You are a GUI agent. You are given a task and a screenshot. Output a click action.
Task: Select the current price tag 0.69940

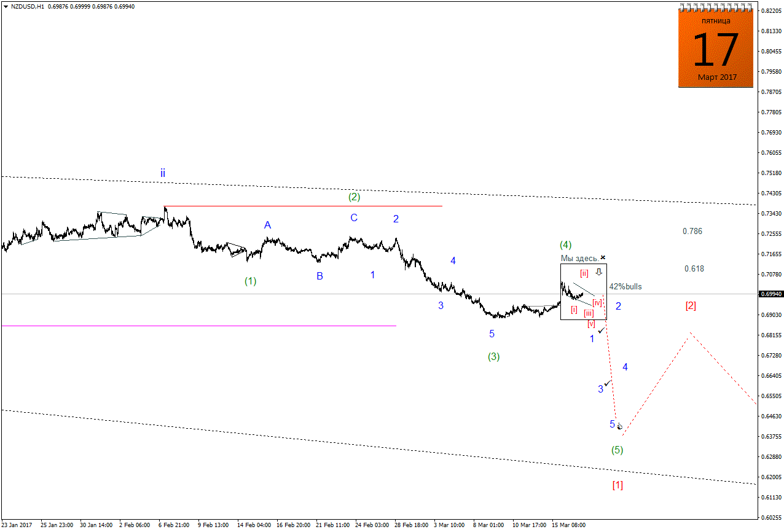click(x=772, y=294)
